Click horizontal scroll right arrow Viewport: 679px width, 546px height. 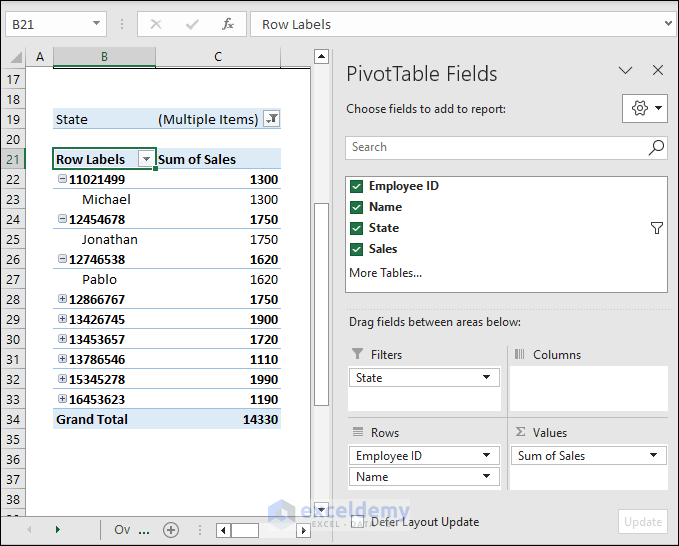click(304, 530)
